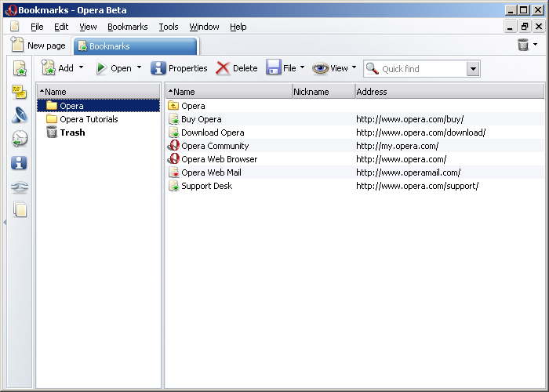Click the Delete bookmark button
Image resolution: width=549 pixels, height=392 pixels.
[237, 68]
